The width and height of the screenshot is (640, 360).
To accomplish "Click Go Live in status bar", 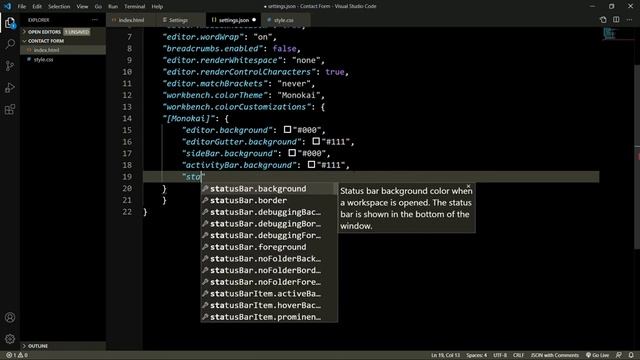I will [597, 355].
